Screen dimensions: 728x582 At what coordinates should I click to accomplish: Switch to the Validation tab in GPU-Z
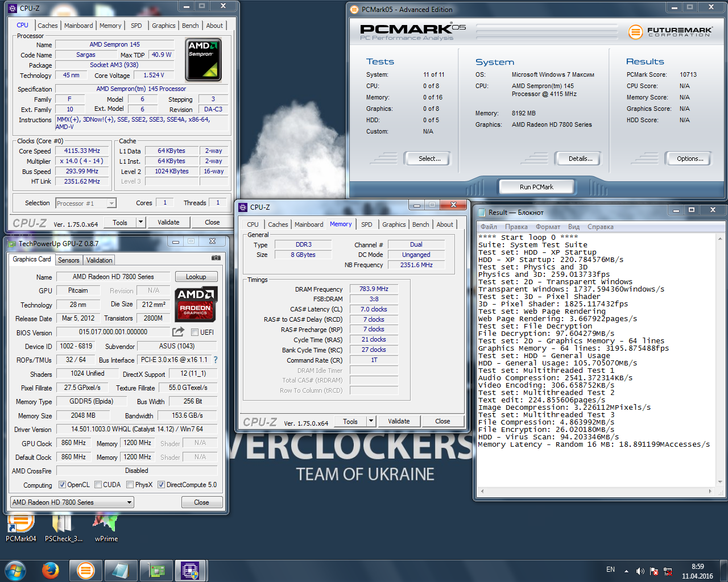[100, 260]
